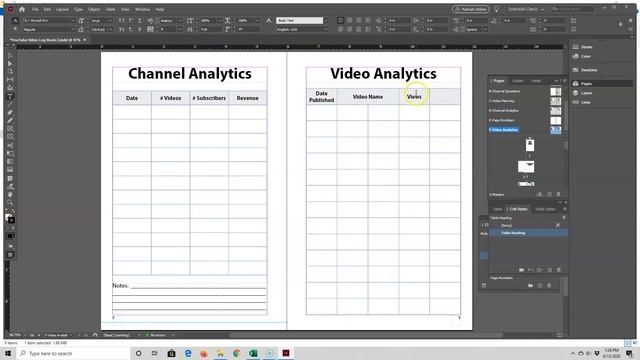Select the Gap tool
Image resolution: width=640 pixels, height=360 pixels.
[x=10, y=80]
